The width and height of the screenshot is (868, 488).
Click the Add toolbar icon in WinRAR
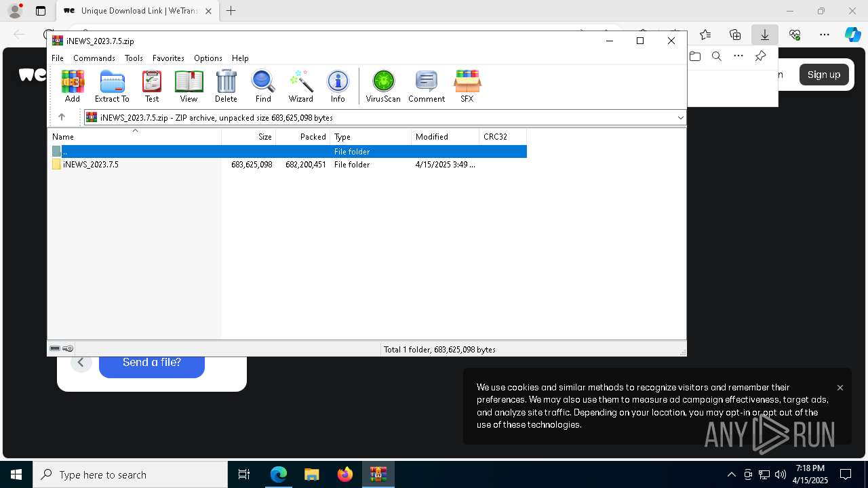(73, 86)
